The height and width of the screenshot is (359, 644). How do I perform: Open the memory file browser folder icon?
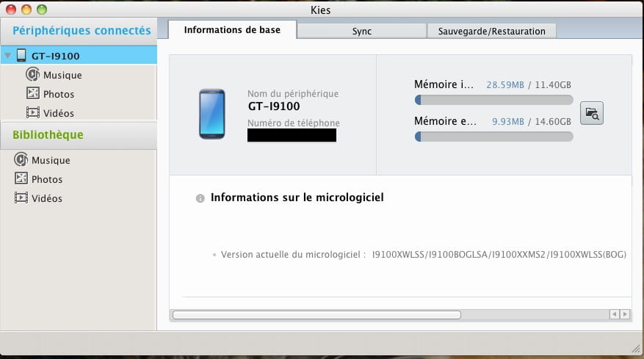pyautogui.click(x=591, y=113)
